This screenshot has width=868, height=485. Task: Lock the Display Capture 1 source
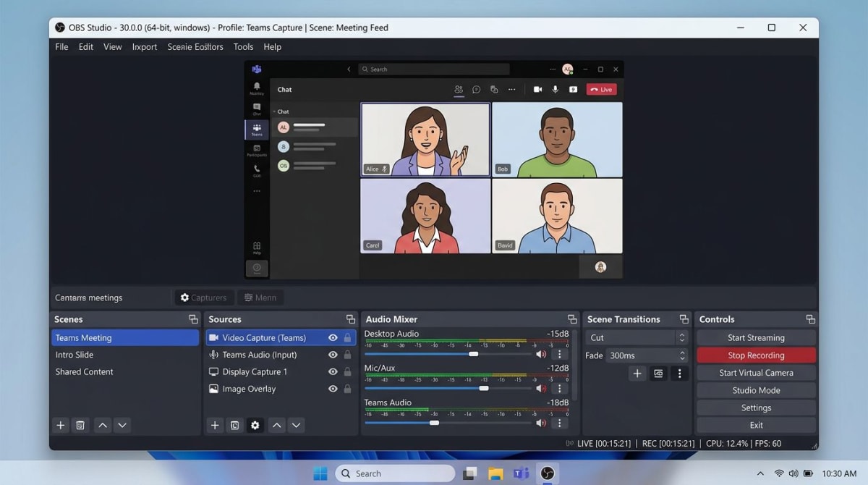coord(348,371)
